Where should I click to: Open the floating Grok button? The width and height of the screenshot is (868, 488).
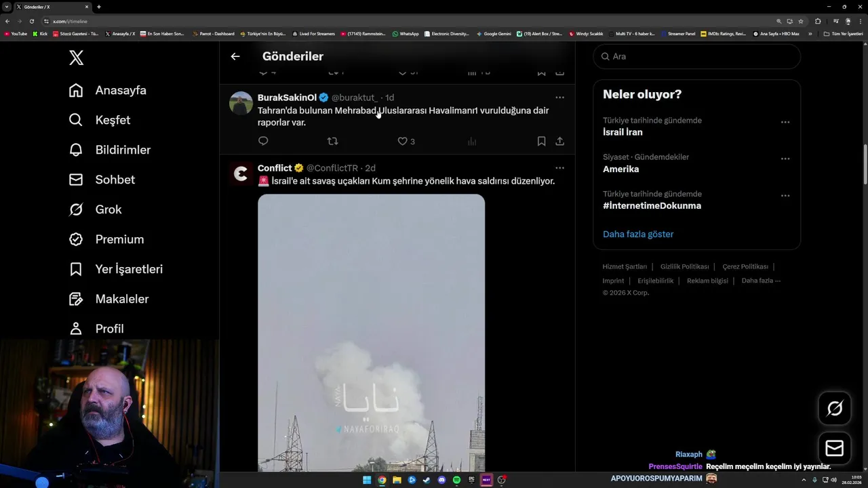pyautogui.click(x=834, y=408)
